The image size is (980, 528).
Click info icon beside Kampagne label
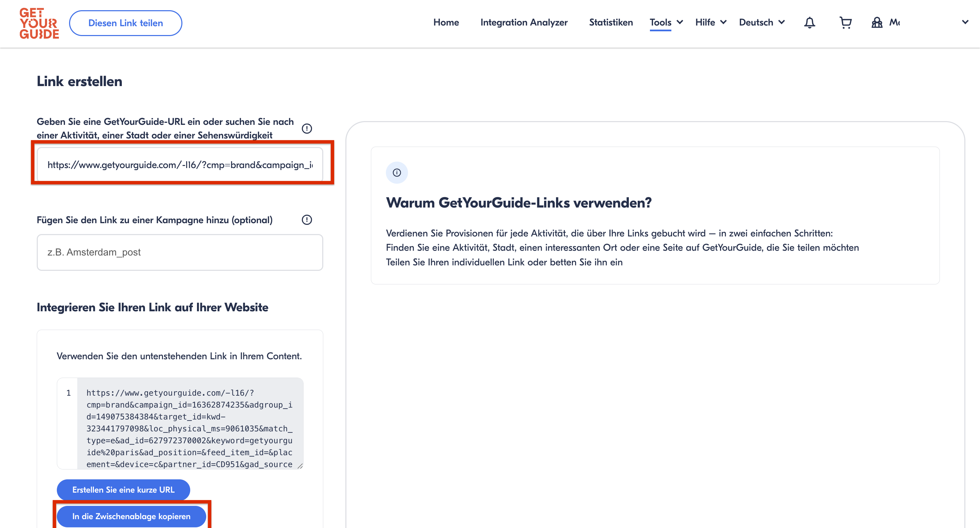click(x=307, y=220)
